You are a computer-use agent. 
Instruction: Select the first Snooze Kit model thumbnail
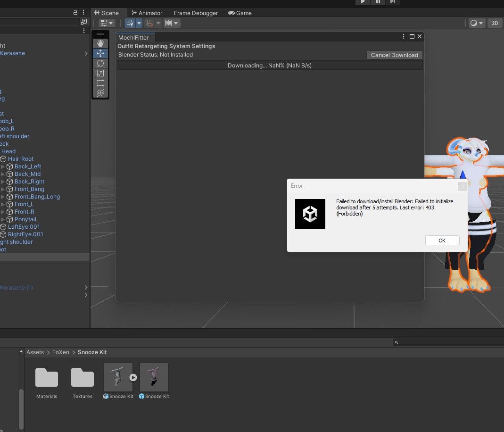pyautogui.click(x=118, y=377)
